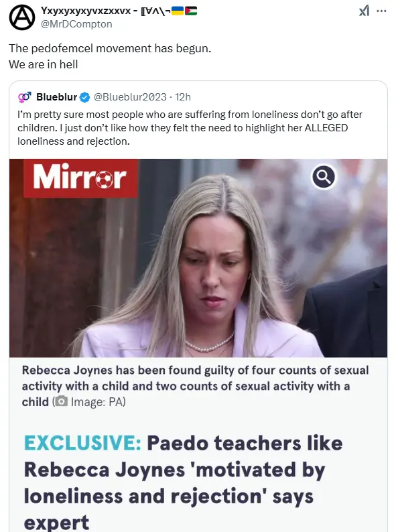Click the anarchy symbol profile avatar
The height and width of the screenshot is (532, 394).
click(21, 17)
